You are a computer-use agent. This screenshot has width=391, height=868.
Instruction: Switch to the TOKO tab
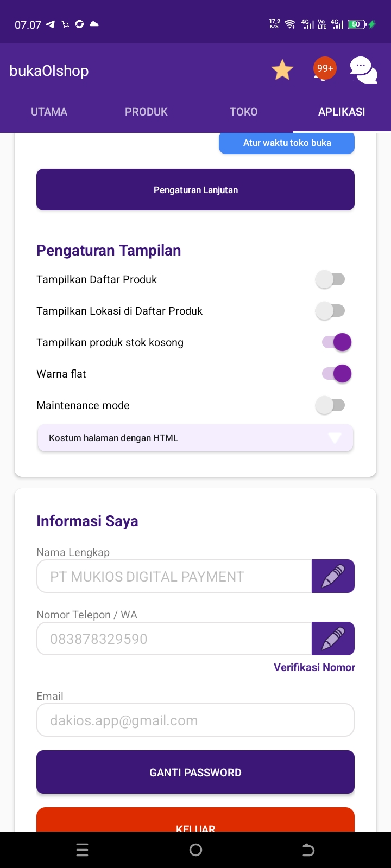tap(243, 112)
